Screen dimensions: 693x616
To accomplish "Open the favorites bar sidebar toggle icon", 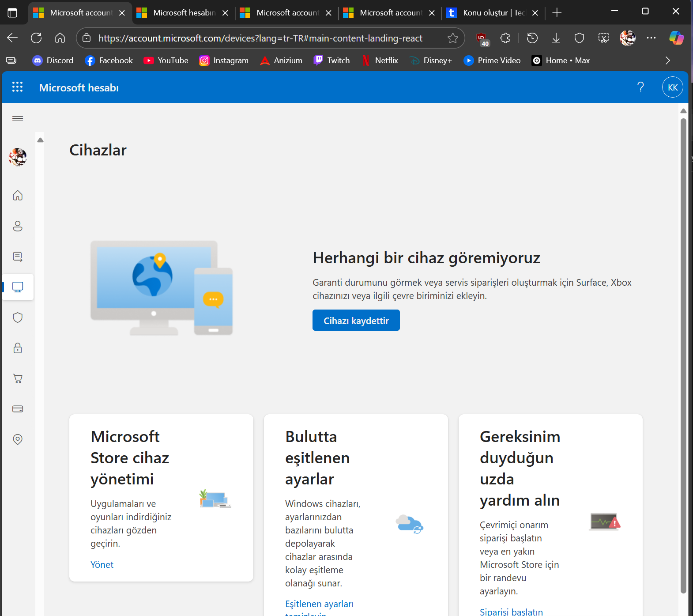I will click(x=11, y=60).
